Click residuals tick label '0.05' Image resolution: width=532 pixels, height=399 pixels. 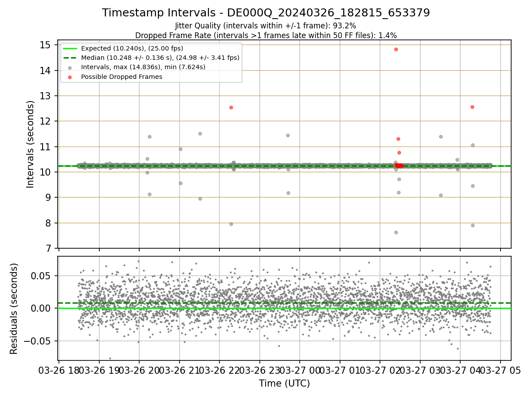pos(42,276)
